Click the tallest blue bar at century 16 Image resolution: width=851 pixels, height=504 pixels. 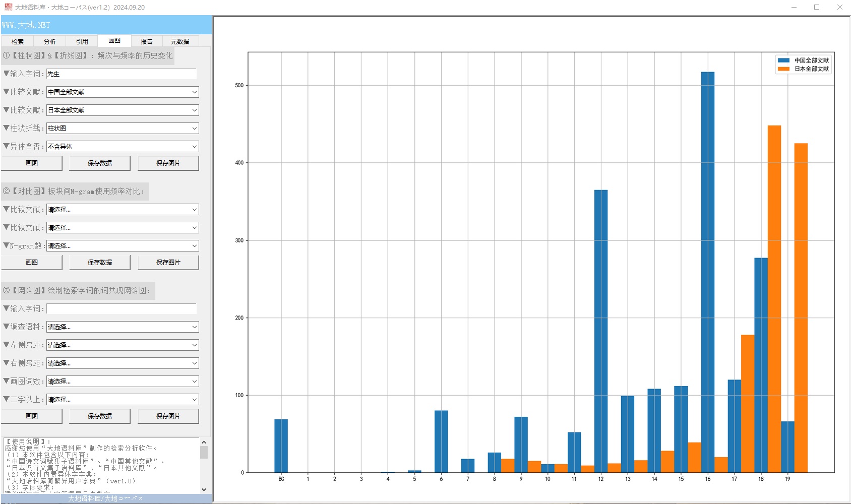(x=708, y=272)
